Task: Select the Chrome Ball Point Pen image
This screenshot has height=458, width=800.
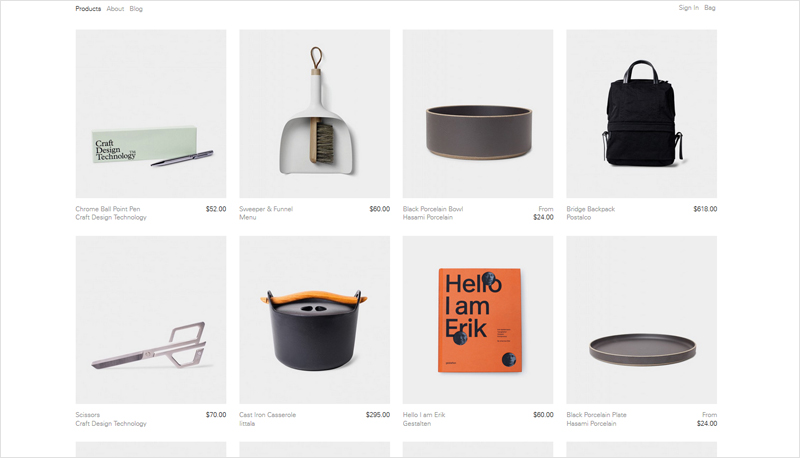Action: 151,114
